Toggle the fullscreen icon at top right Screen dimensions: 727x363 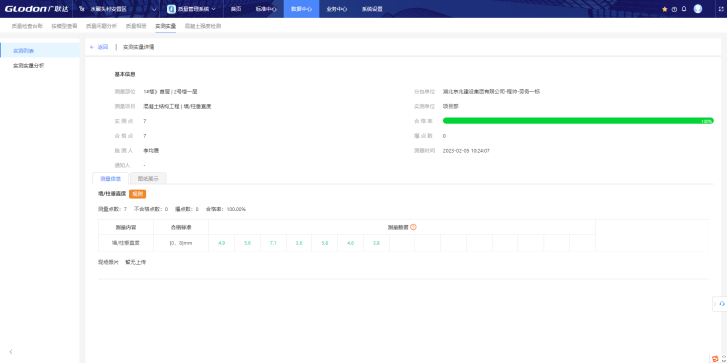pos(721,9)
